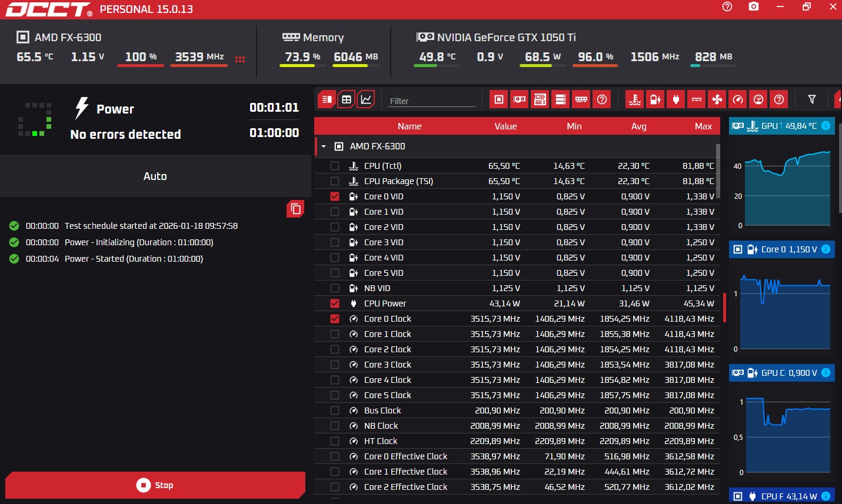Click the 'No errors detected' status text

click(x=125, y=134)
